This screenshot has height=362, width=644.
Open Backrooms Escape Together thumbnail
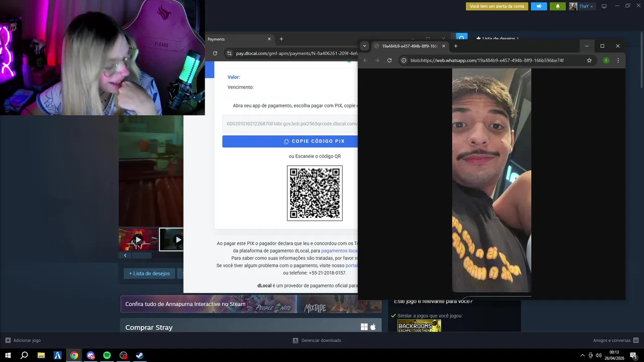(x=419, y=326)
